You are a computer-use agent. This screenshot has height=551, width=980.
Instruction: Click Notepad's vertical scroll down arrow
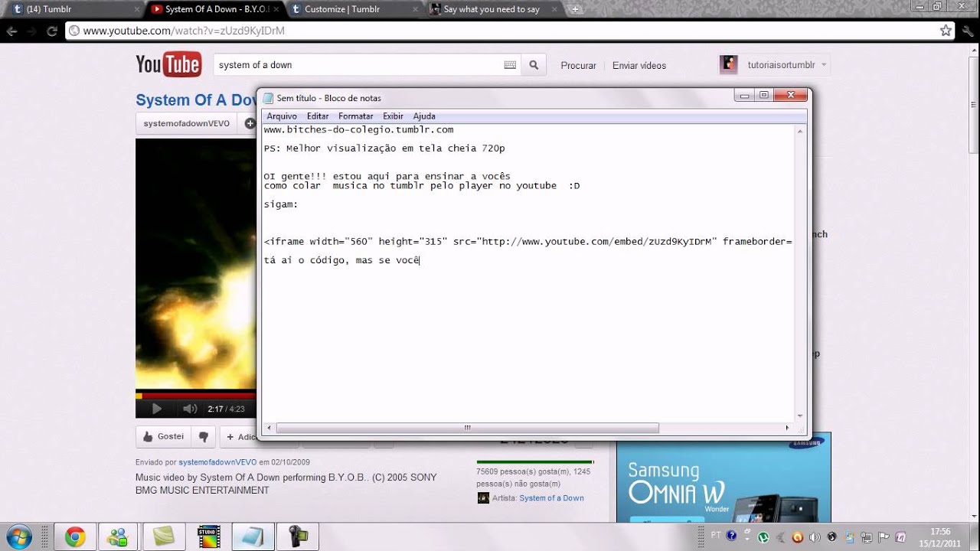[800, 416]
